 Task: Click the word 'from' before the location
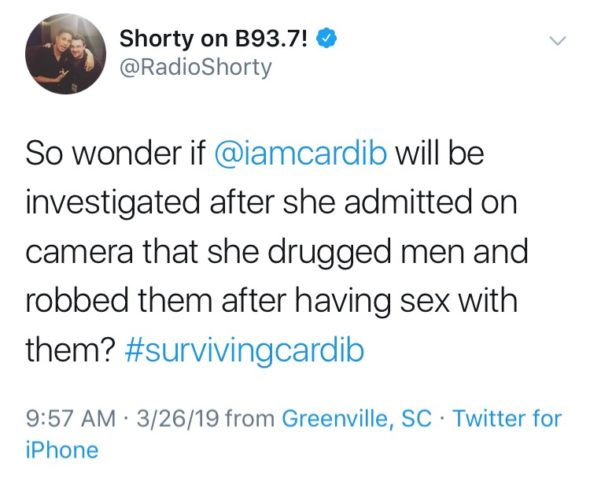click(x=251, y=419)
